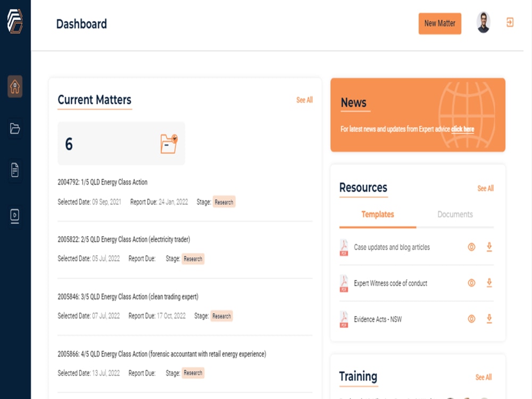
Task: Preview Case updates and blog articles
Action: [471, 247]
